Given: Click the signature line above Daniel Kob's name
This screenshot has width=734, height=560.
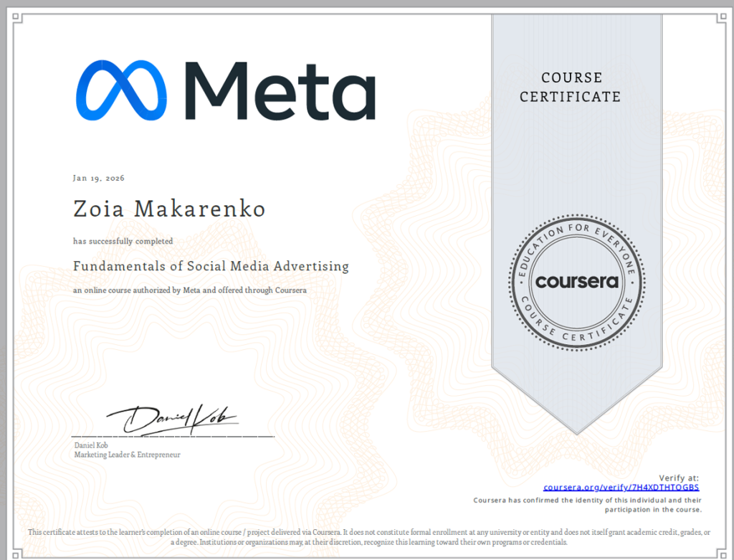Looking at the screenshot, I should click(172, 436).
